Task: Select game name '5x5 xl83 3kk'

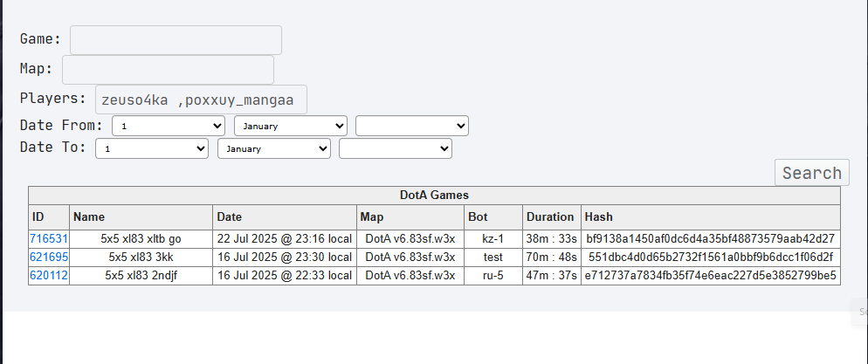Action: (141, 258)
